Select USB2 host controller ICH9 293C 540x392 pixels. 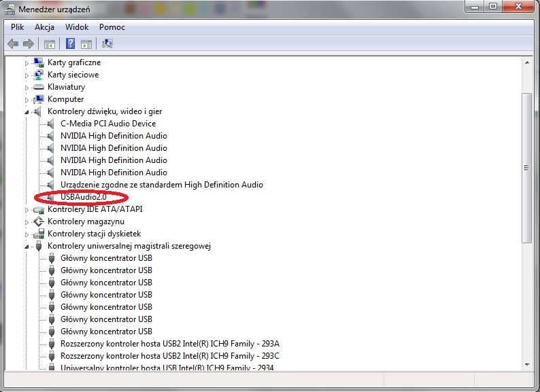tap(170, 356)
